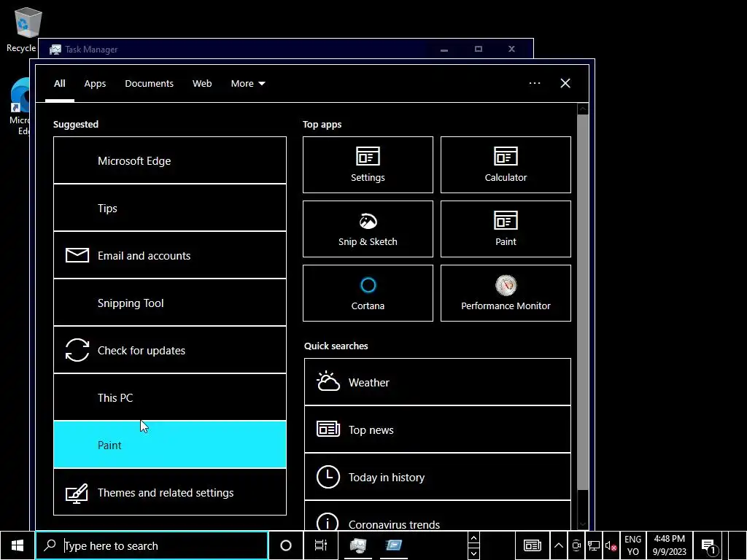
Task: Select Check for updates suggestion
Action: pos(170,350)
